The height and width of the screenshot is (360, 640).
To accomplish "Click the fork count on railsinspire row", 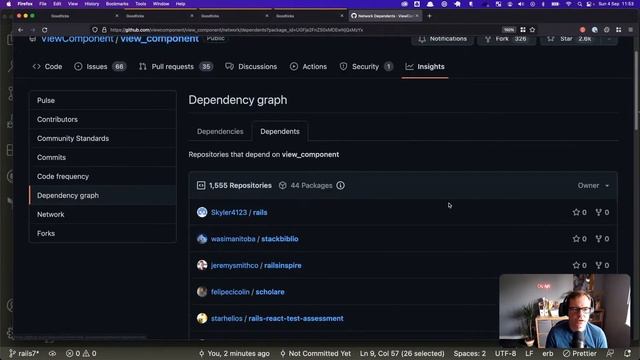I will coord(602,265).
